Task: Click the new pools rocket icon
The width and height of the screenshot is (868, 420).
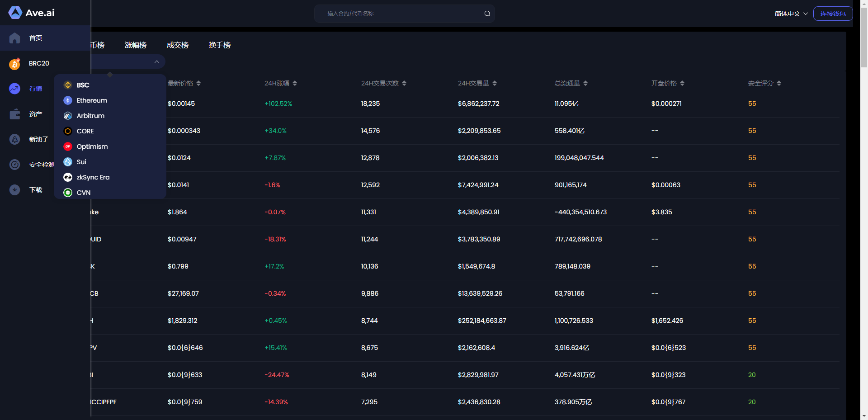Action: coord(14,139)
